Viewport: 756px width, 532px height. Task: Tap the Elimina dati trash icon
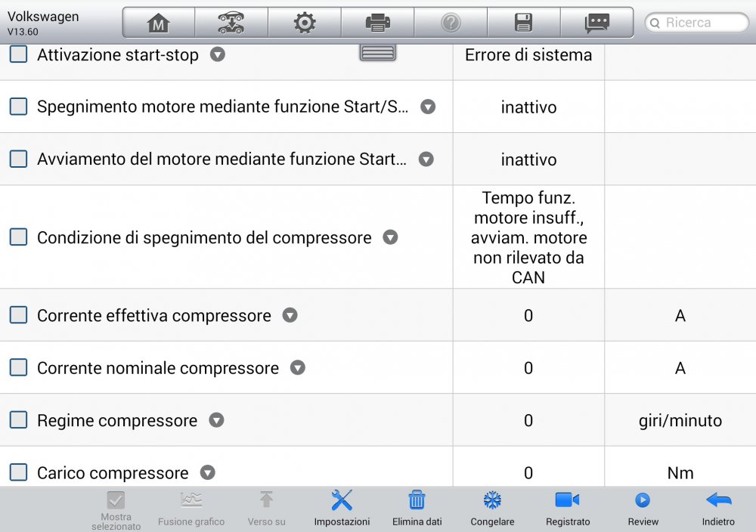417,506
